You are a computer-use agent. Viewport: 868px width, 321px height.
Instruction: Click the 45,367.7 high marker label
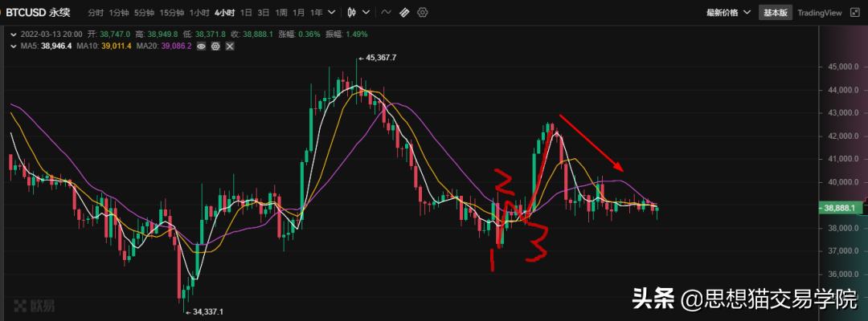click(x=381, y=58)
